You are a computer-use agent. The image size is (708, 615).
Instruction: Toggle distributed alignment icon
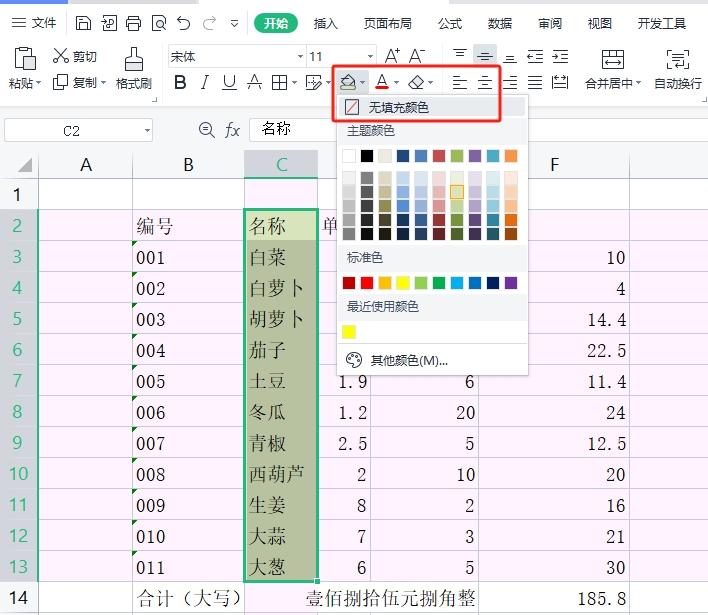[560, 83]
